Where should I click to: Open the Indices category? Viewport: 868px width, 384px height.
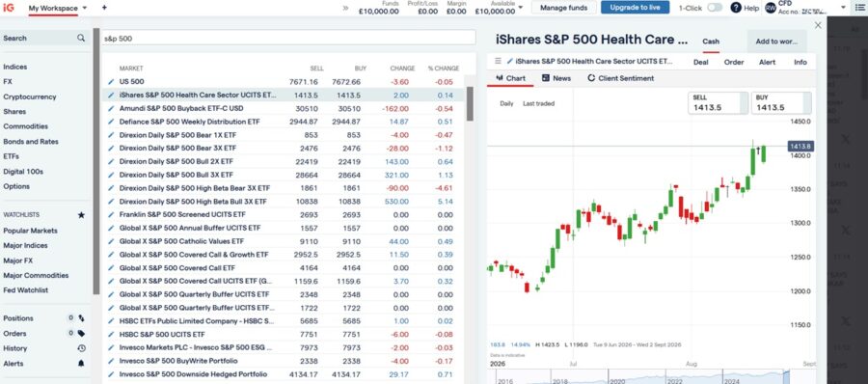click(15, 67)
